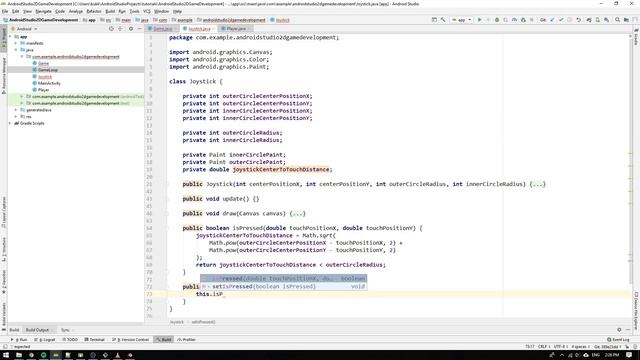Viewport: 640px width, 360px height.
Task: Open Build panel gear settings
Action: (x=619, y=329)
